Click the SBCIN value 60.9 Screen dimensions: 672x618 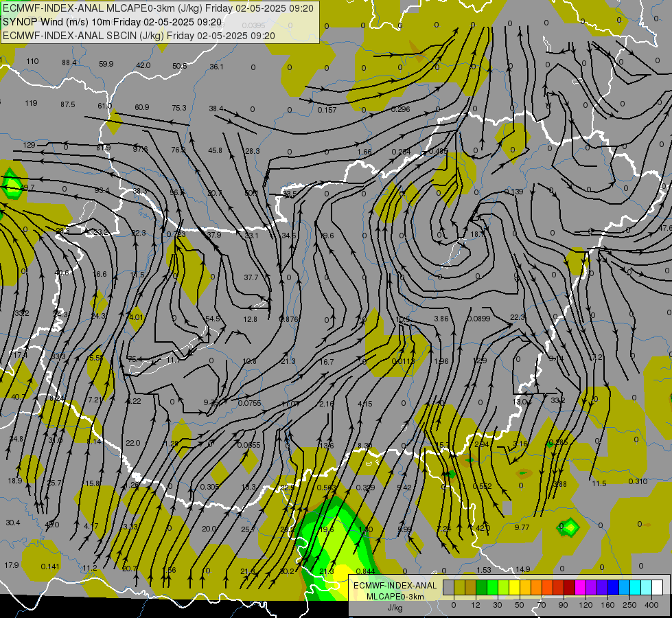tap(142, 107)
